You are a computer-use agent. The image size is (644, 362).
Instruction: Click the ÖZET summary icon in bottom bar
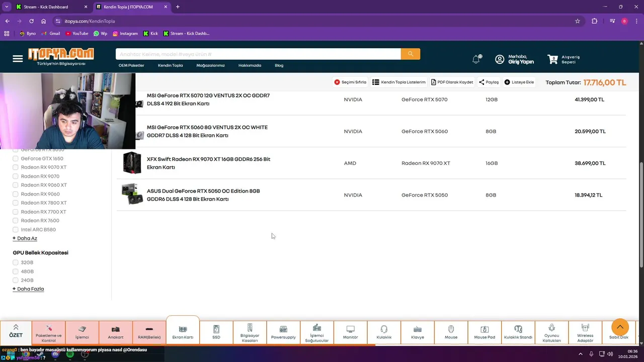[x=16, y=332]
